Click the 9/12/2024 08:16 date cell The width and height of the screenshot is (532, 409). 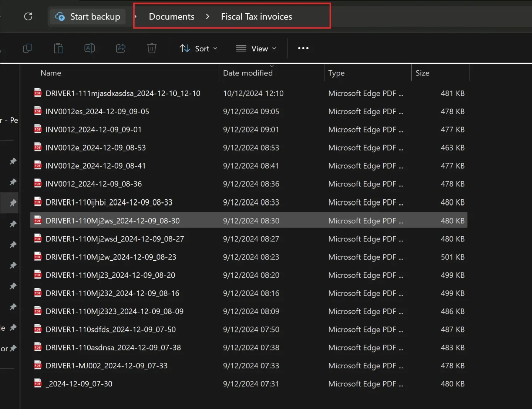(x=251, y=293)
